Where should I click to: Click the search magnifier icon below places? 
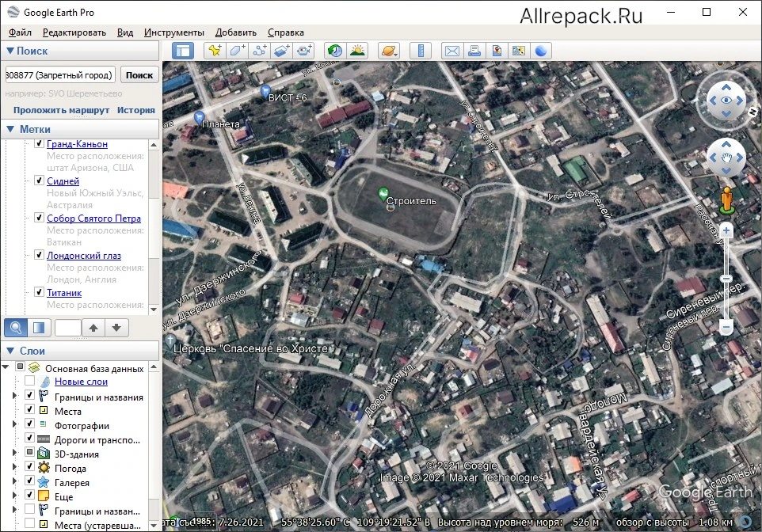coord(16,328)
